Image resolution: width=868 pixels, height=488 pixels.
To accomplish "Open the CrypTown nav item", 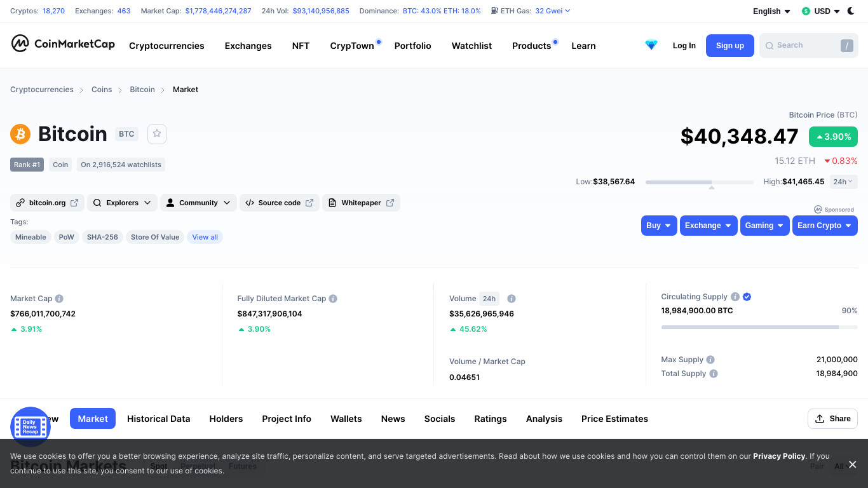I will point(352,46).
